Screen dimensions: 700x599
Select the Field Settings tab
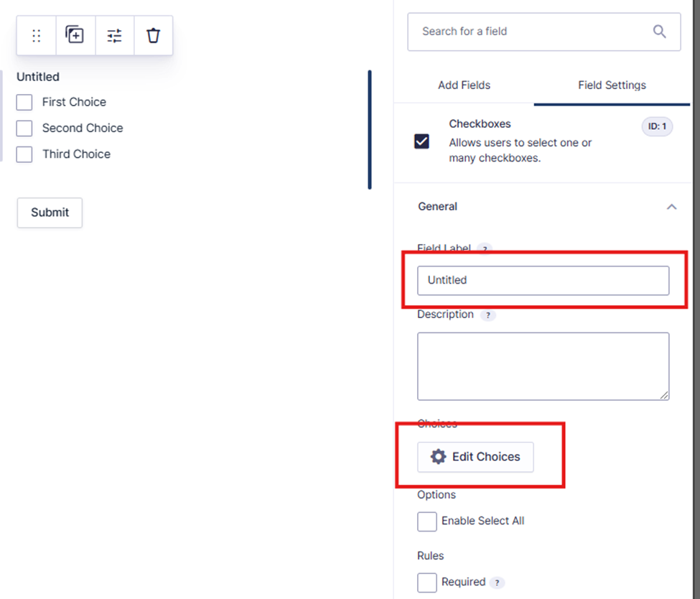tap(612, 85)
